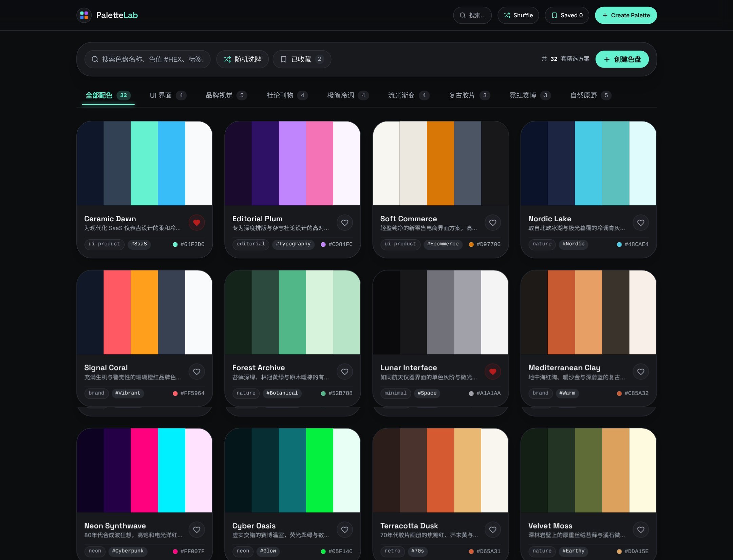Favorite the Forest Archive palette
733x560 pixels.
click(345, 372)
